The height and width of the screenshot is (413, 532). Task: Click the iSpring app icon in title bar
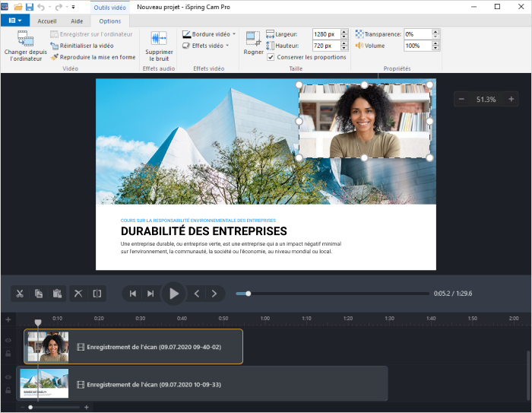5,7
